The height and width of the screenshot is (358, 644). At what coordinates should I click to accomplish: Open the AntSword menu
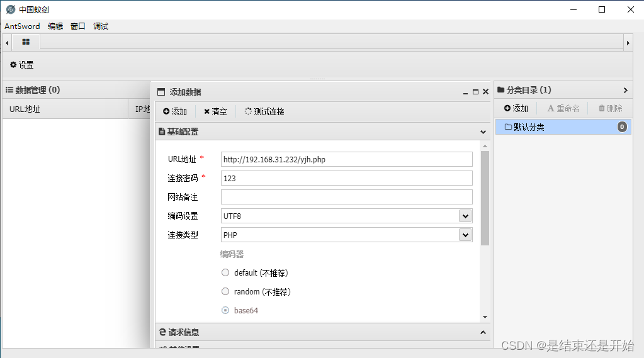pos(22,26)
